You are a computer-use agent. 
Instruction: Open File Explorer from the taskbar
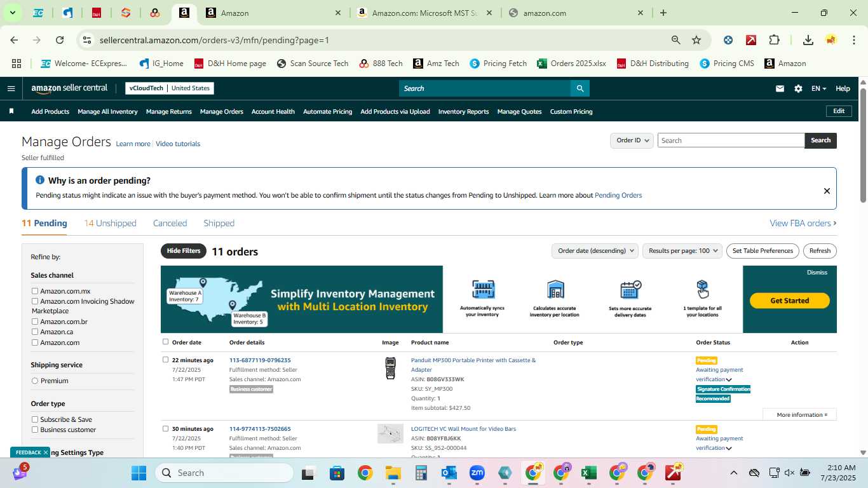click(x=393, y=473)
